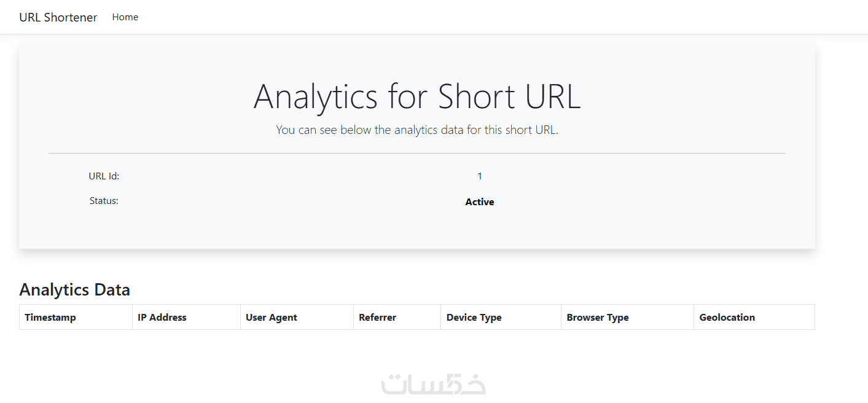Select the Analytics for Short URL heading
The image size is (868, 403).
click(x=417, y=96)
